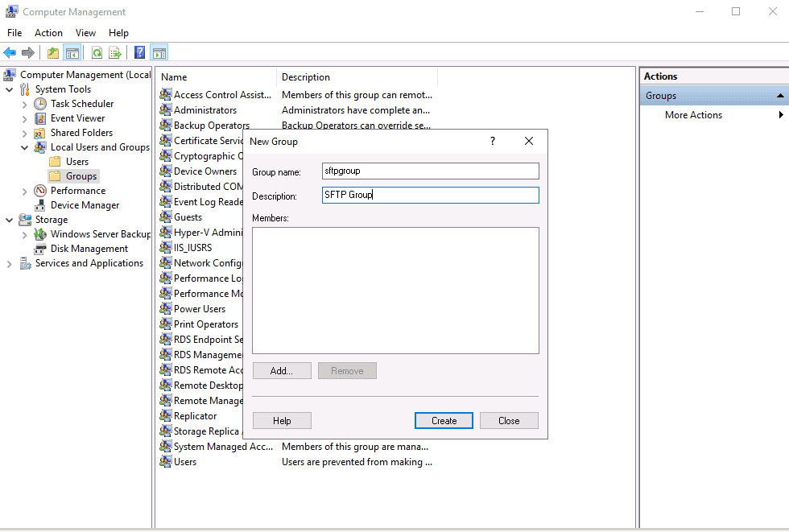The image size is (789, 532).
Task: Toggle Show/Hide Console Tree toolbar icon
Action: 72,52
